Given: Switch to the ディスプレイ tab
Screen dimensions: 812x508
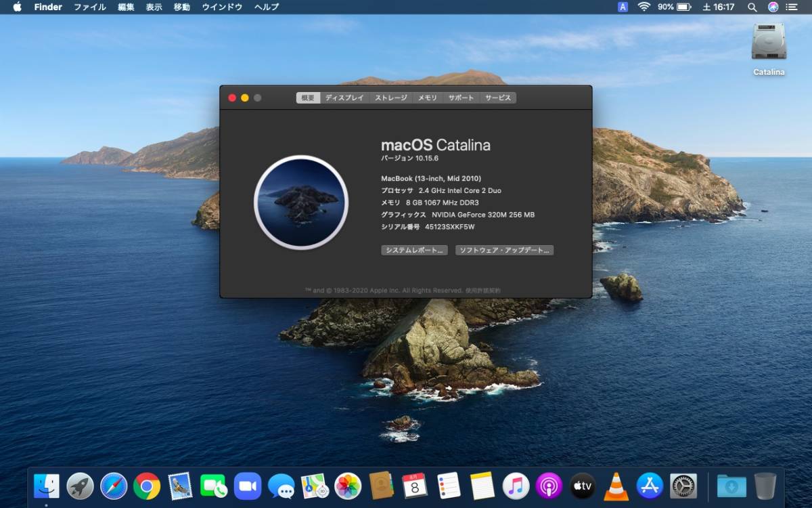Looking at the screenshot, I should click(x=344, y=98).
